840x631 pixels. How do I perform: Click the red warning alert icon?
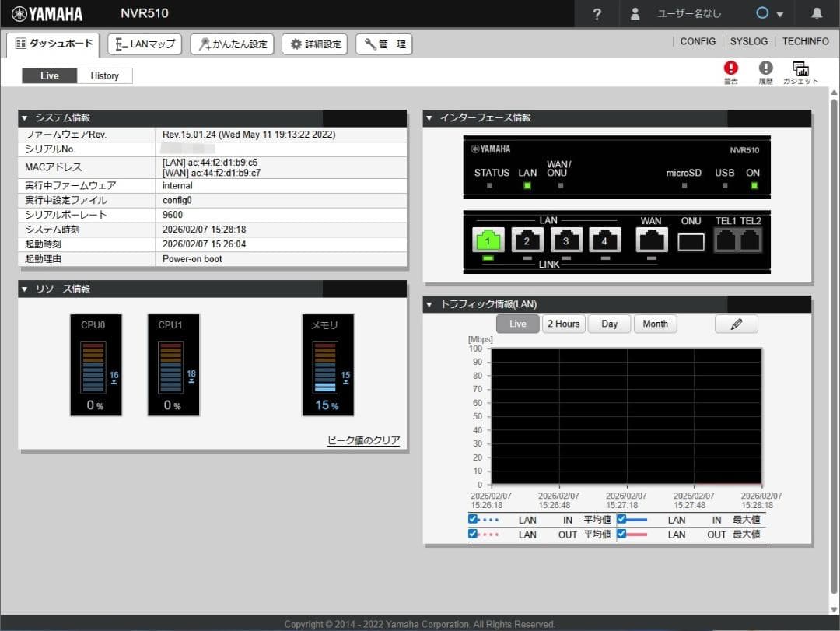click(730, 68)
